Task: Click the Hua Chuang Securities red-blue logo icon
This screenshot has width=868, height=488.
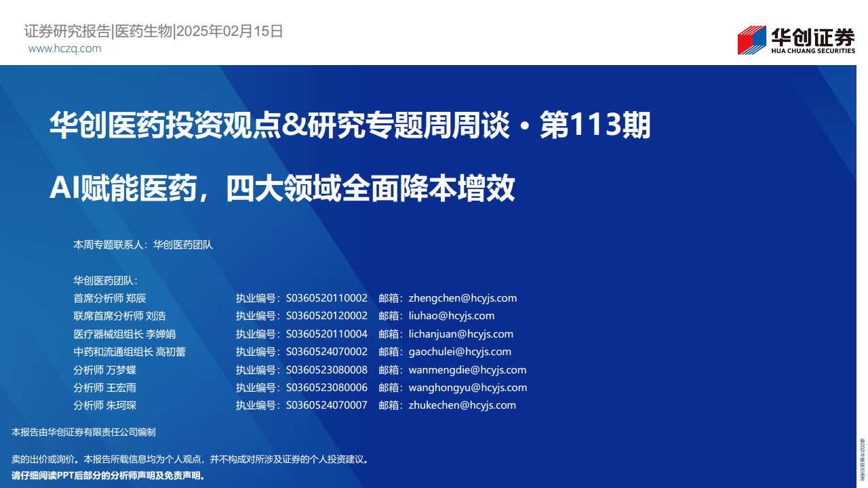Action: tap(751, 40)
